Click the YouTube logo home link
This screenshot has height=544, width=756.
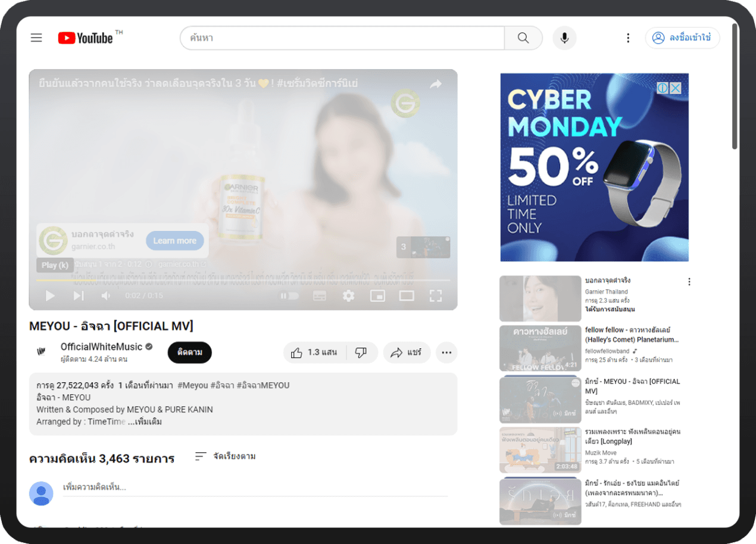click(x=86, y=38)
